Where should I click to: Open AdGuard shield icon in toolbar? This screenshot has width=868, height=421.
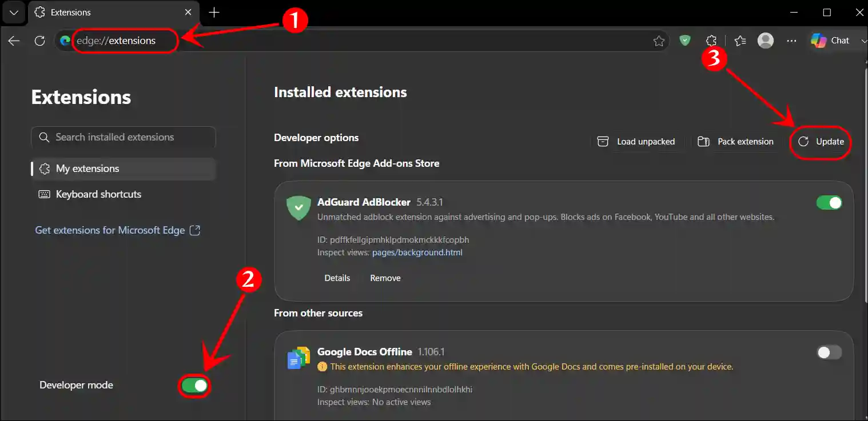[x=685, y=41]
